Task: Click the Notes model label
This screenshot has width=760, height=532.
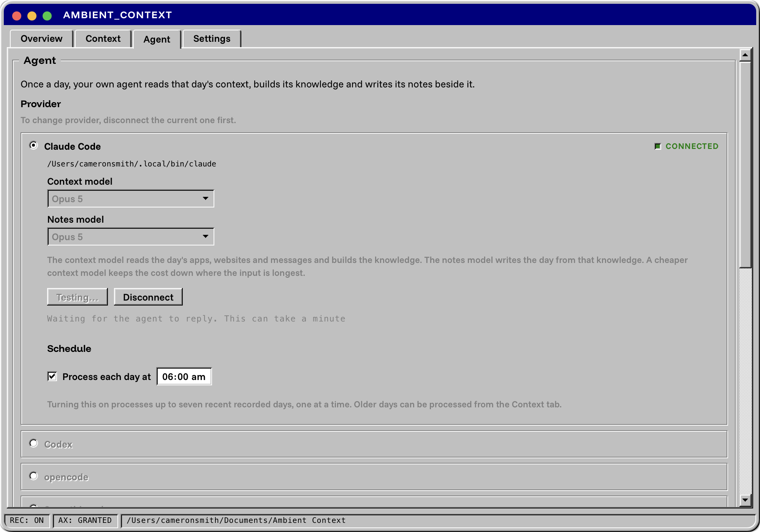Action: click(76, 219)
